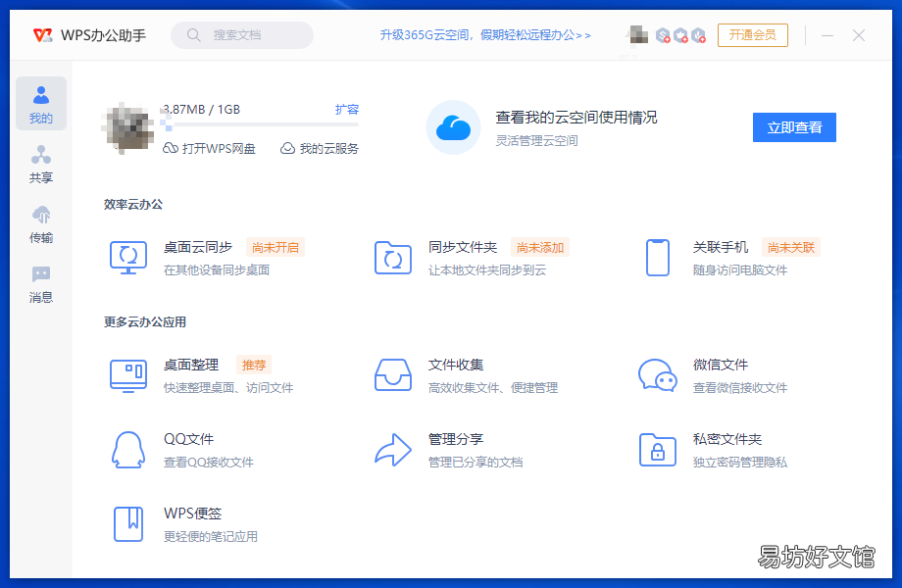The width and height of the screenshot is (902, 588).
Task: Select the 关联手机 phone icon
Action: tap(658, 258)
